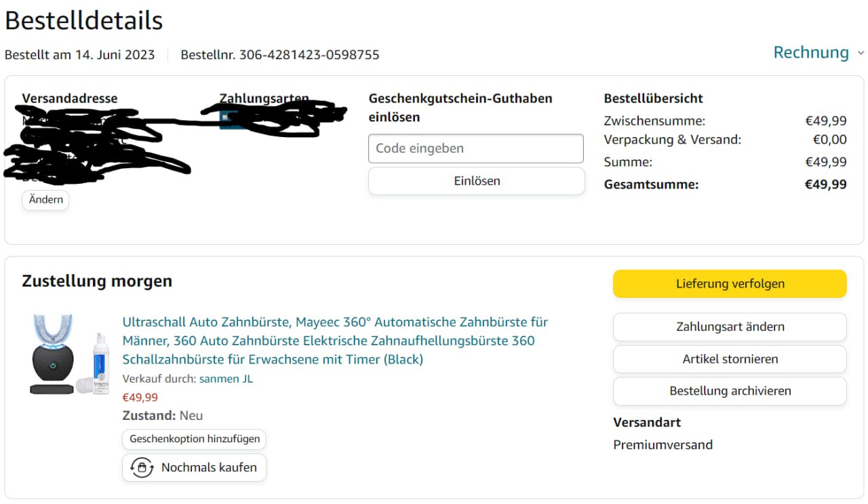This screenshot has height=504, width=868.
Task: Open the Rechnung invoice link
Action: 811,52
